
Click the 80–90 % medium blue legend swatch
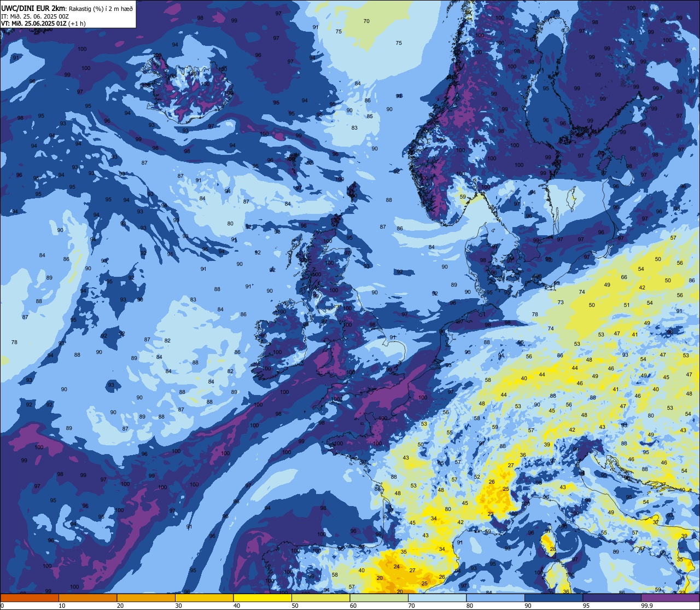click(495, 597)
